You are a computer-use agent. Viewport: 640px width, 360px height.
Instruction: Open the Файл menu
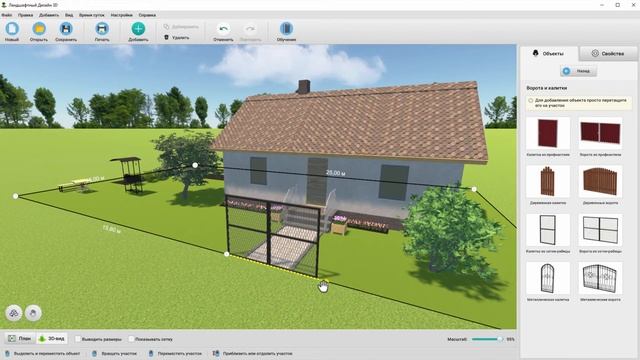click(7, 15)
